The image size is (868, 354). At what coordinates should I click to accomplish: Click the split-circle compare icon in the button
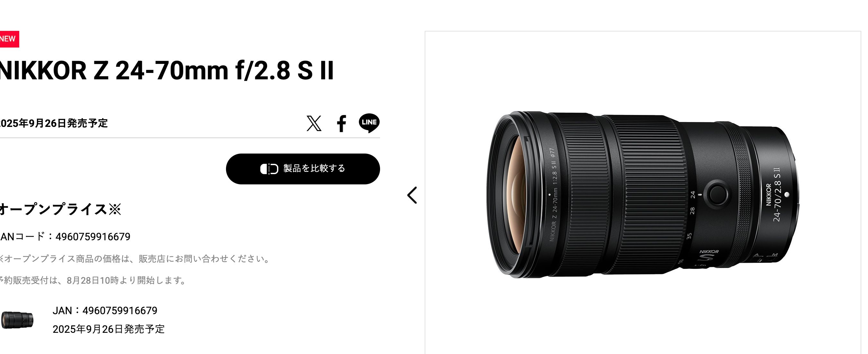pos(269,169)
